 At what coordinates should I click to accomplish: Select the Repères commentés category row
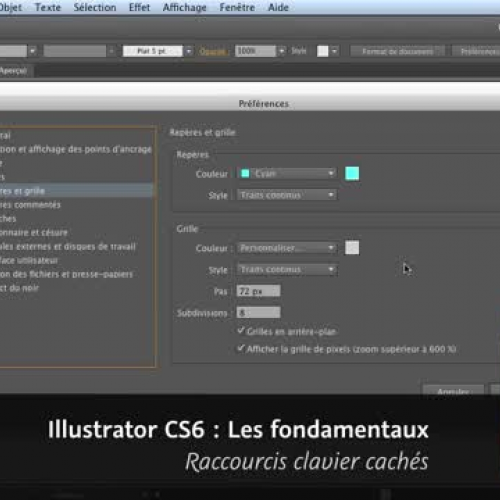[76, 205]
